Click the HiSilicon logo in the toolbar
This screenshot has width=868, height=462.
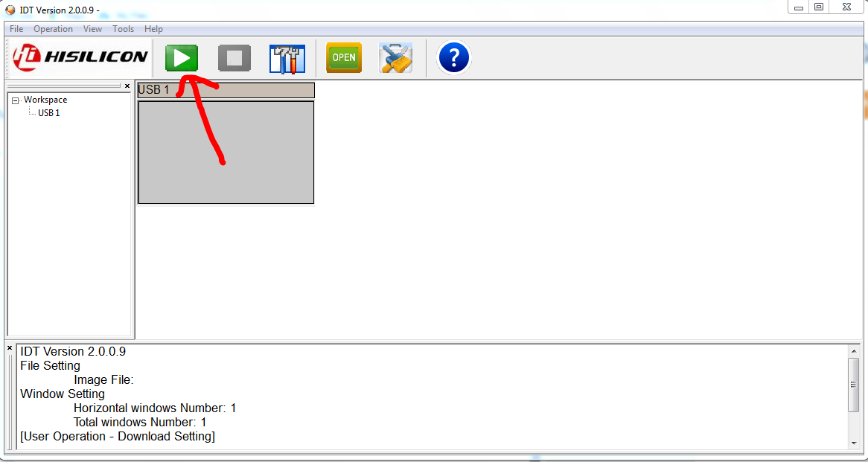coord(80,57)
